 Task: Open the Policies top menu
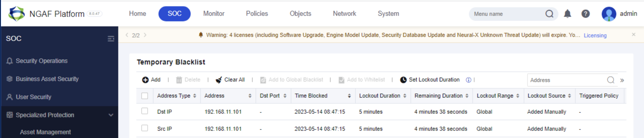pos(257,14)
